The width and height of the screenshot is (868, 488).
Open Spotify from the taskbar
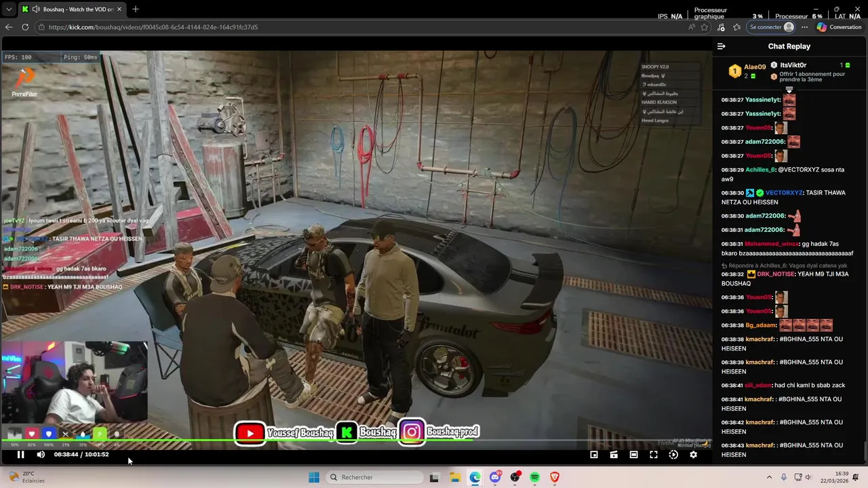click(x=535, y=477)
